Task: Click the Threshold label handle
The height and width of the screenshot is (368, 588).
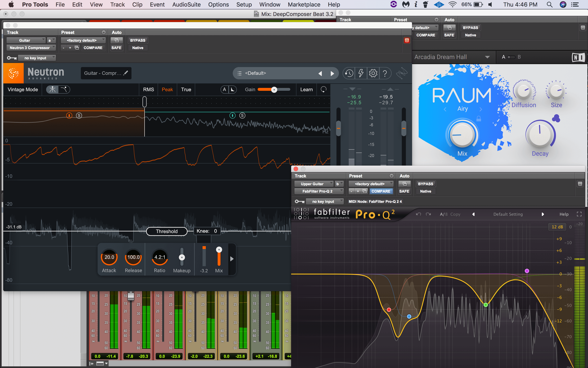Action: [x=167, y=231]
